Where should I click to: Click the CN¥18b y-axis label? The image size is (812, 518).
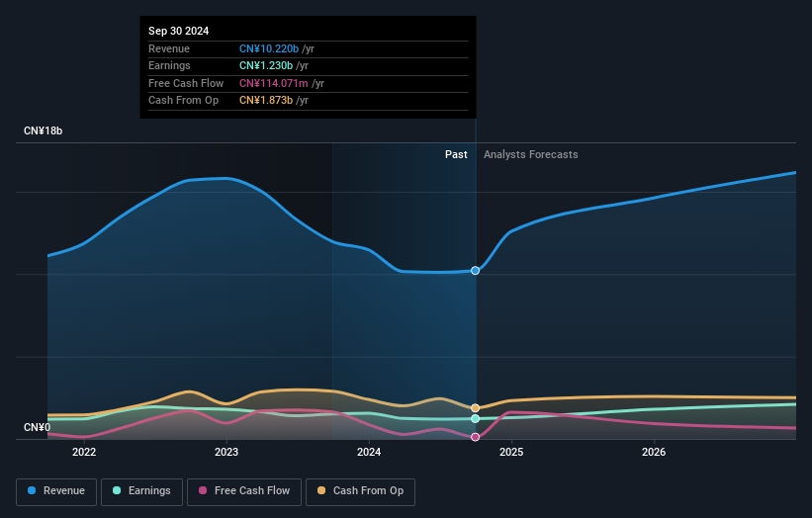coord(43,130)
